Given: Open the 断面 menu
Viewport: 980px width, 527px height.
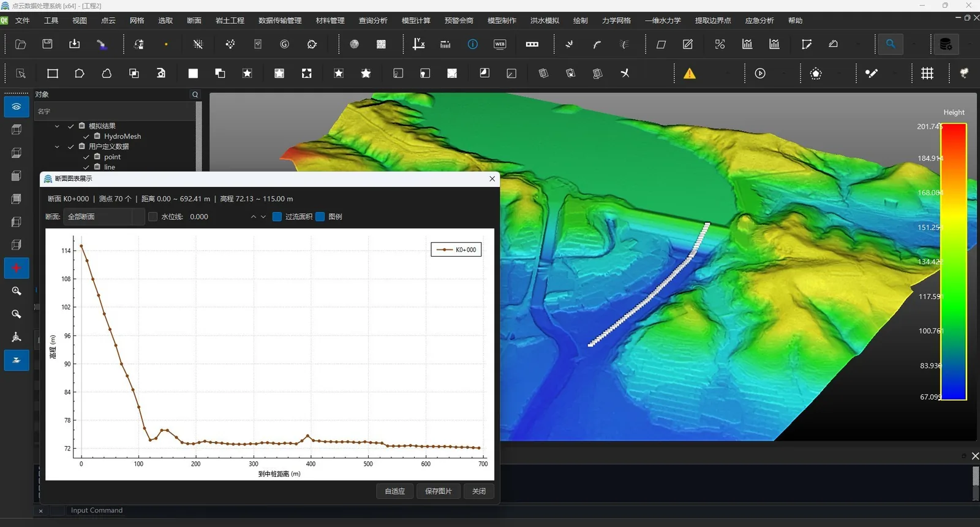Looking at the screenshot, I should click(x=194, y=21).
